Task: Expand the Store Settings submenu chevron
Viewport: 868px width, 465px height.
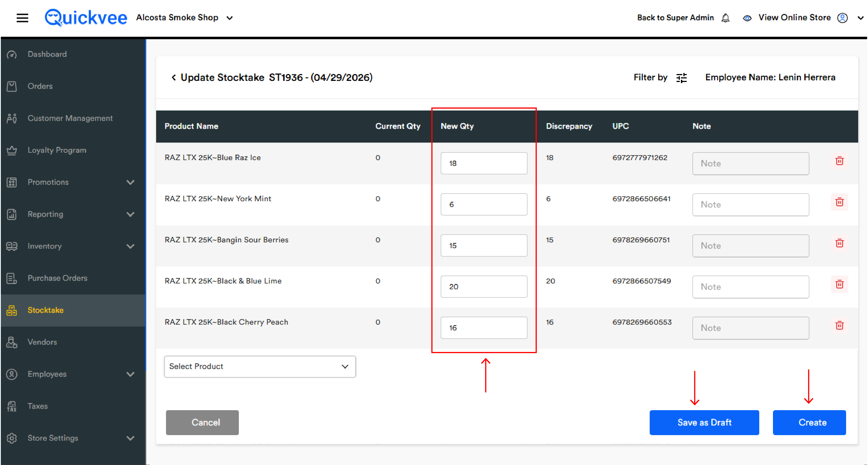Action: tap(130, 438)
